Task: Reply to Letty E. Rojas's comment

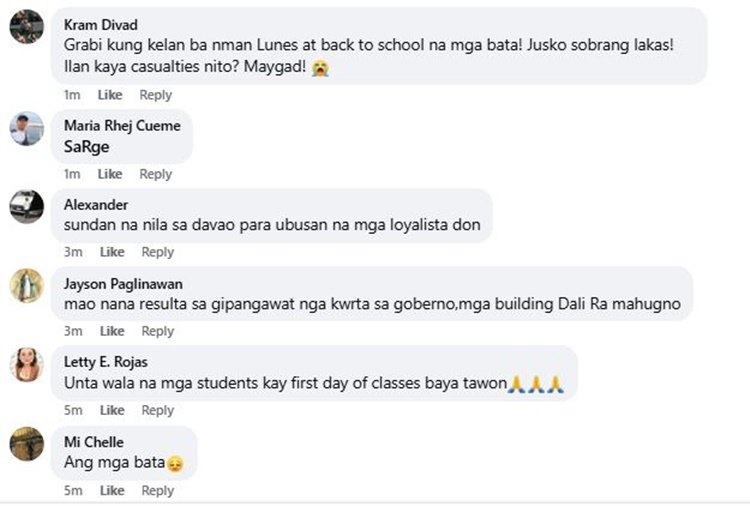Action: coord(157,410)
